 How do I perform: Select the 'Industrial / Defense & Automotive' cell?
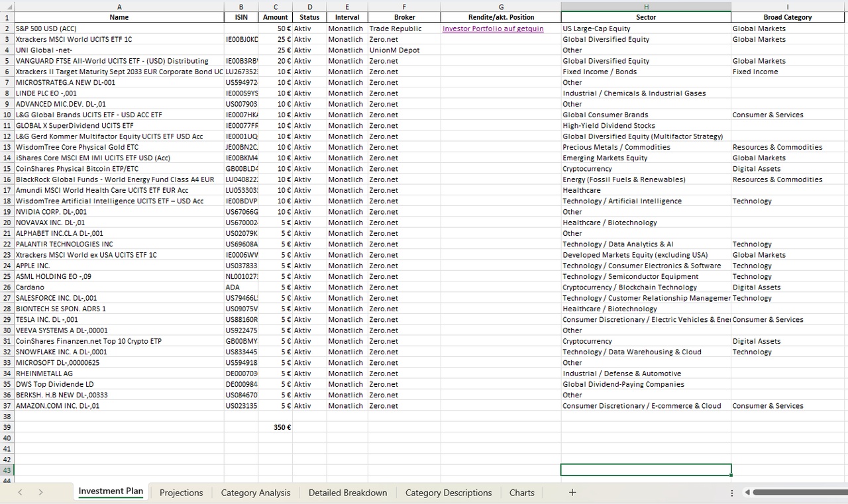[646, 374]
